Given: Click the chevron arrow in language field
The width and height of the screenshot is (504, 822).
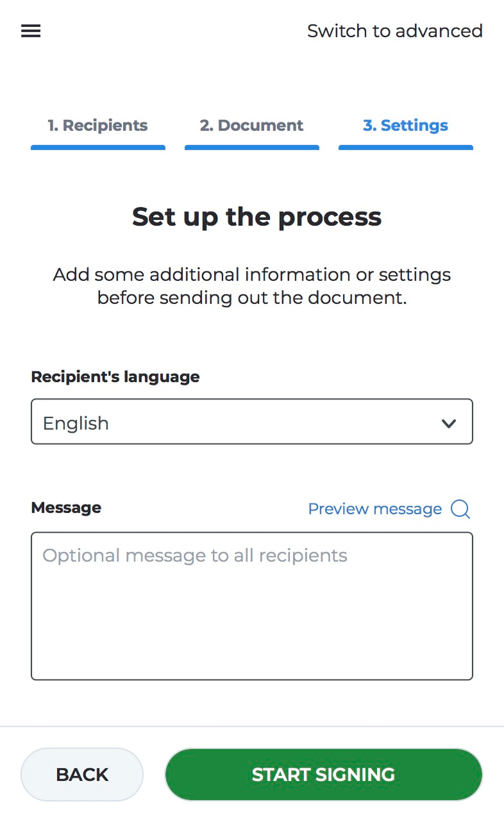Looking at the screenshot, I should [x=449, y=423].
